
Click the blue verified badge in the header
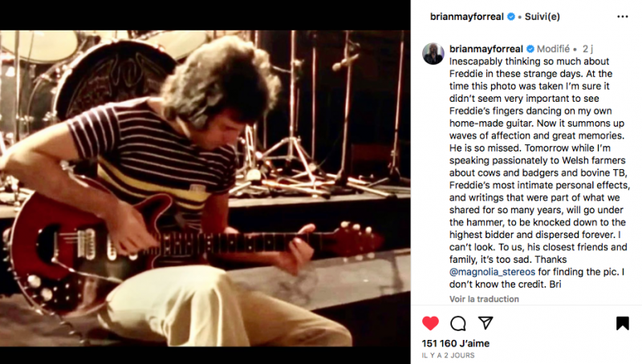coord(511,17)
